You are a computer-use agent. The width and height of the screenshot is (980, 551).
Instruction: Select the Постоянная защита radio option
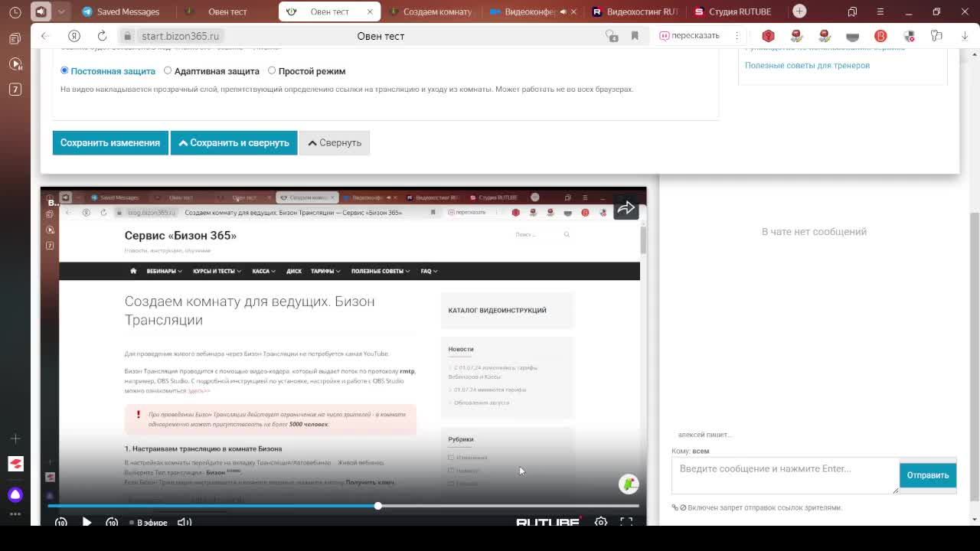point(64,70)
